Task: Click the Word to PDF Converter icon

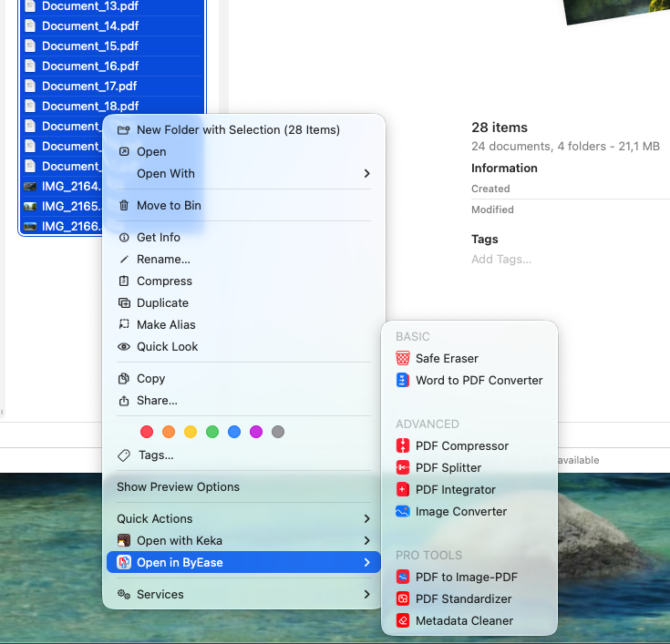Action: 403,380
